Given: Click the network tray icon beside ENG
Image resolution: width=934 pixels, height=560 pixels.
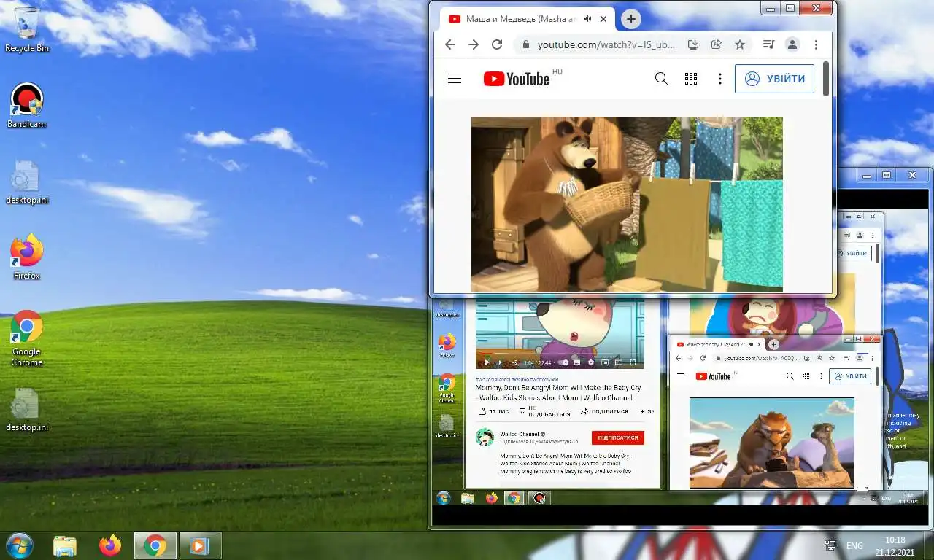Looking at the screenshot, I should [x=830, y=545].
